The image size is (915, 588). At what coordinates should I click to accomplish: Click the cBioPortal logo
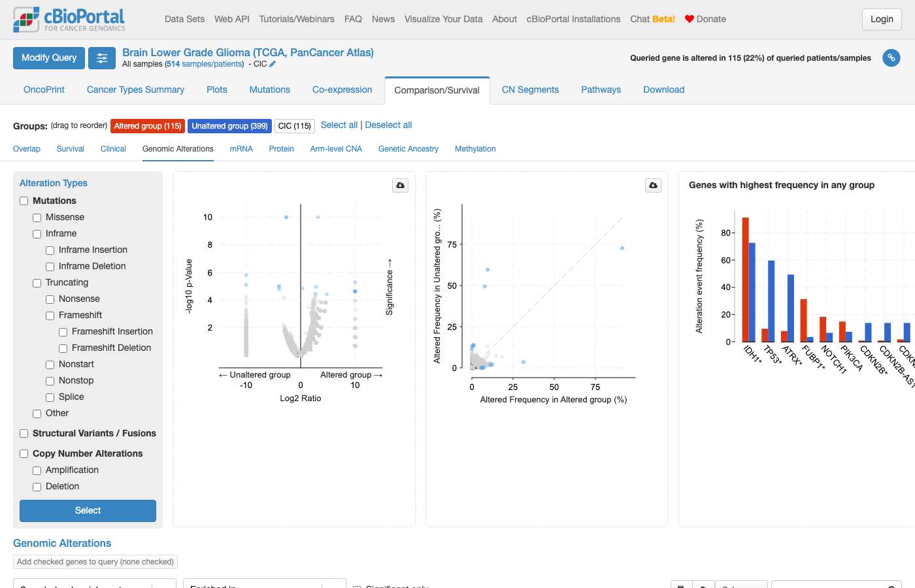coord(69,20)
